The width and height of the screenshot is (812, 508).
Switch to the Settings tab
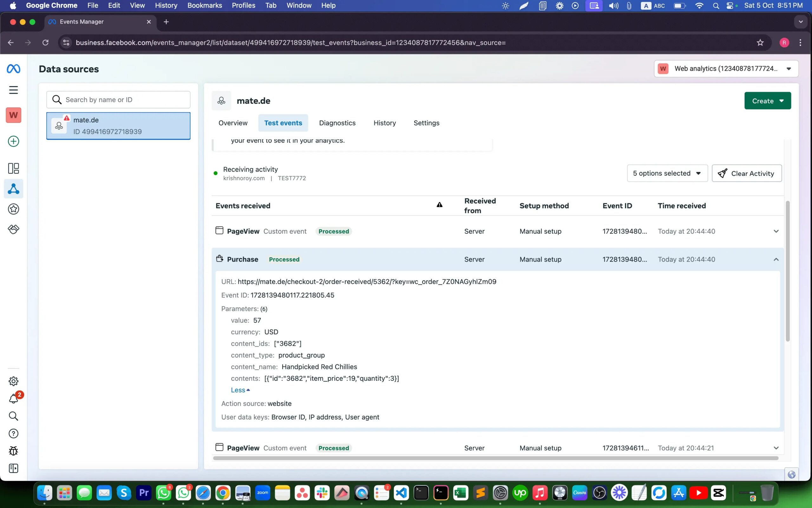[426, 123]
